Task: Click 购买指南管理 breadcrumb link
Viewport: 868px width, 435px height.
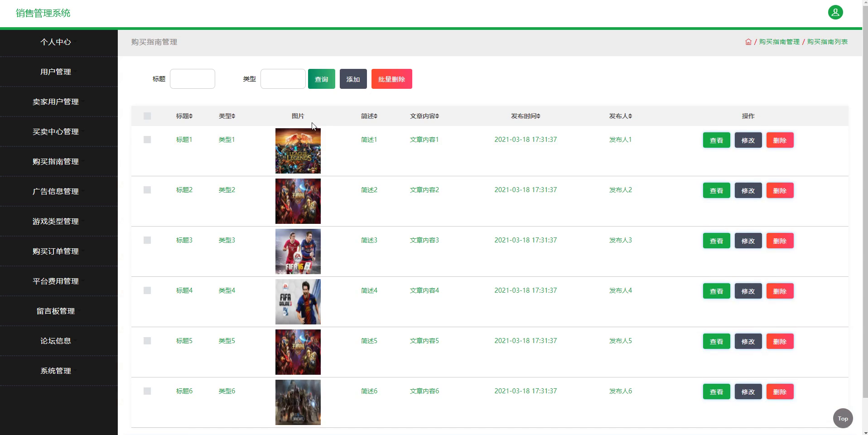Action: coord(779,42)
